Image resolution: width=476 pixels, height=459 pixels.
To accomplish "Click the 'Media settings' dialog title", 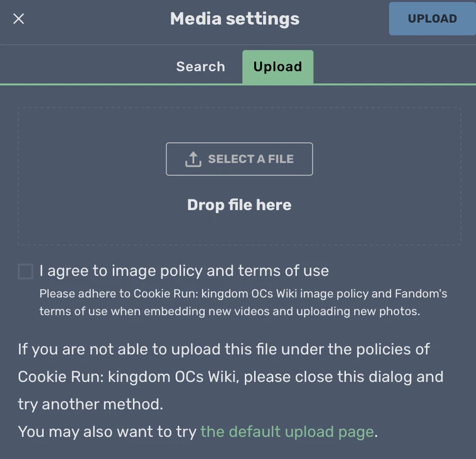I will coord(235,19).
